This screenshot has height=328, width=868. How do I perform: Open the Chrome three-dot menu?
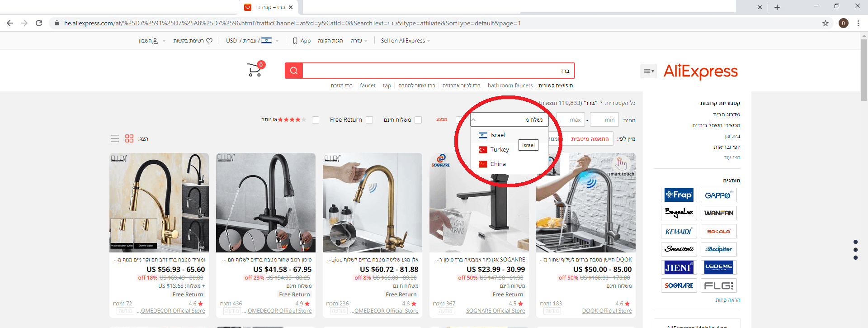[x=858, y=23]
